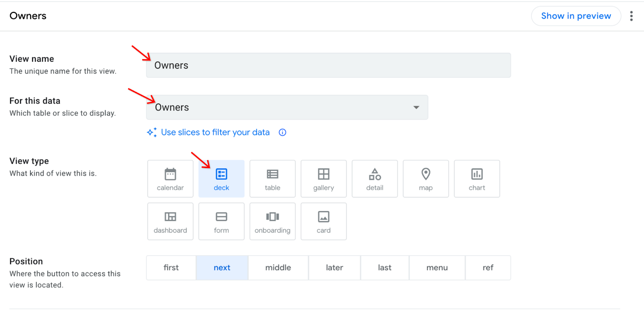This screenshot has width=644, height=316.
Task: Choose the detail view type
Action: pyautogui.click(x=375, y=179)
